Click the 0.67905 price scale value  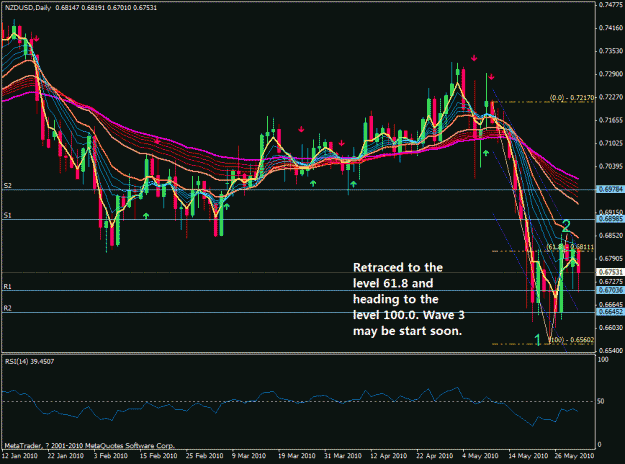pos(611,258)
